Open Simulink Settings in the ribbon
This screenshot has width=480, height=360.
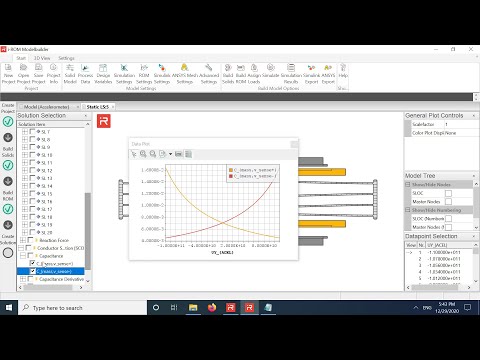coord(162,74)
